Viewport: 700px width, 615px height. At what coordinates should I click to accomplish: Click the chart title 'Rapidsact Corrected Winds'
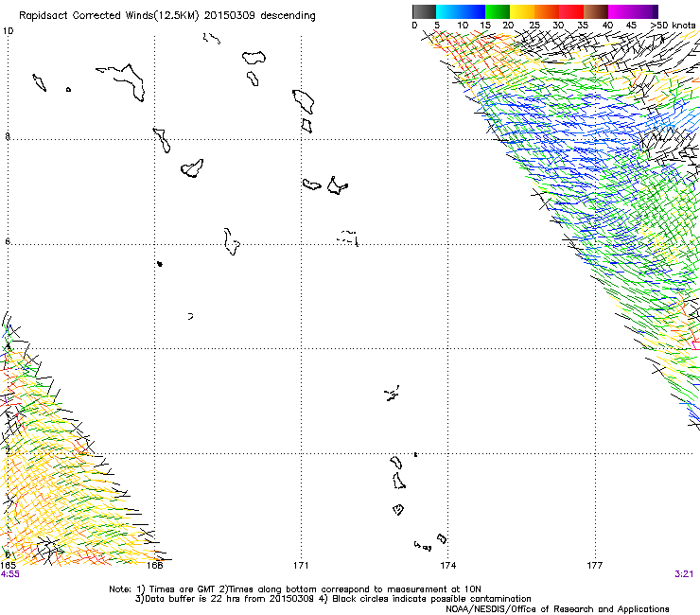[x=87, y=16]
